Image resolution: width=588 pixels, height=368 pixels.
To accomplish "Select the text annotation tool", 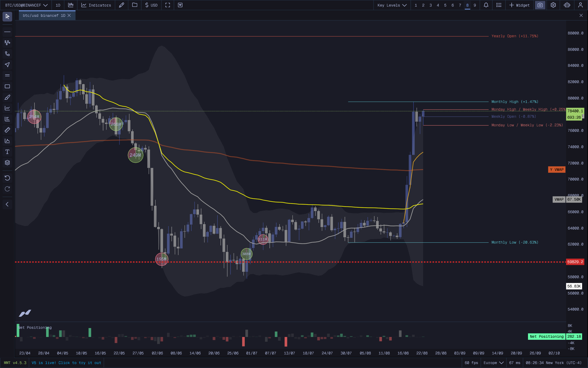I will coord(7,152).
